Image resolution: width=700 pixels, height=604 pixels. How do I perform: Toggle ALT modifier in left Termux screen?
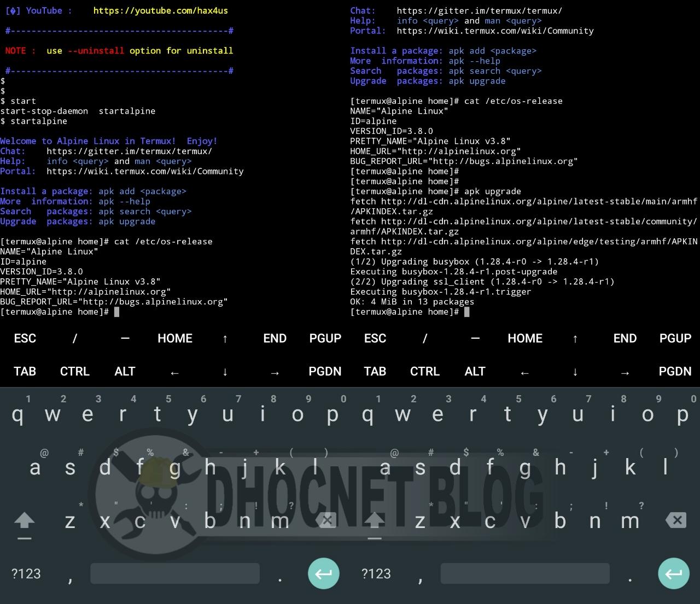(x=125, y=372)
